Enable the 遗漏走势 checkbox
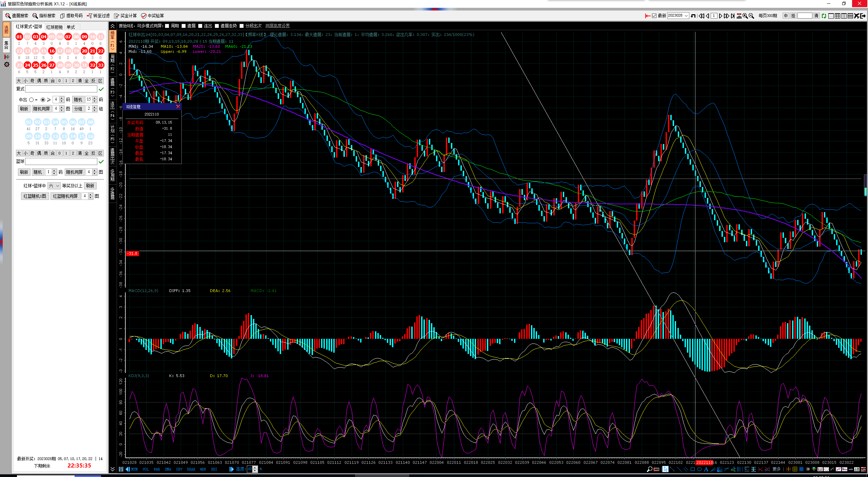 [217, 26]
